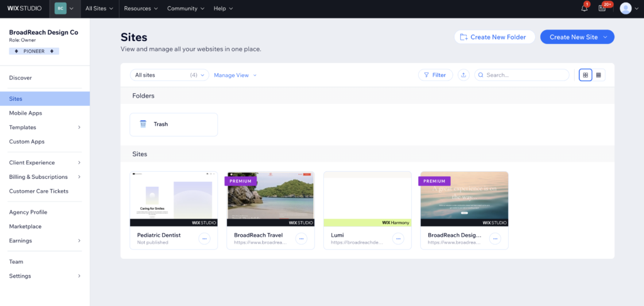Open the inbox icon with 20+ badge
The height and width of the screenshot is (306, 644).
(602, 8)
